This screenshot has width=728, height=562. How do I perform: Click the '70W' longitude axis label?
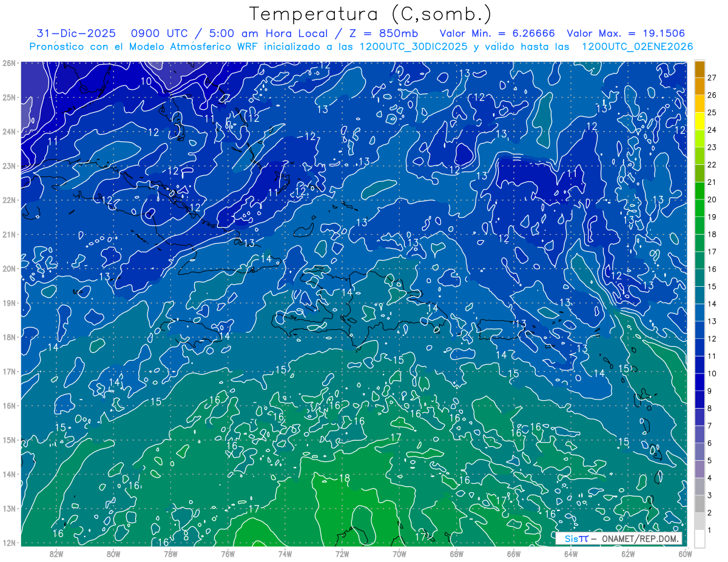pyautogui.click(x=399, y=553)
